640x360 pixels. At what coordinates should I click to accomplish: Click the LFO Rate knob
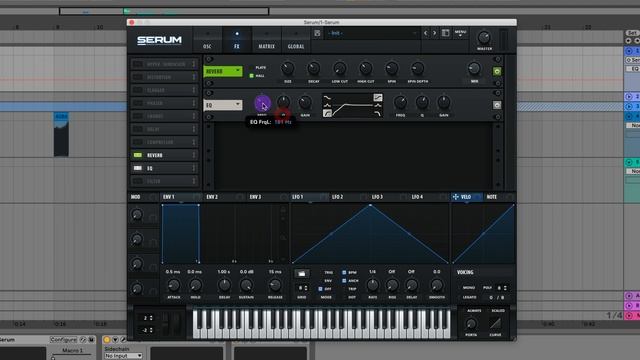[372, 285]
